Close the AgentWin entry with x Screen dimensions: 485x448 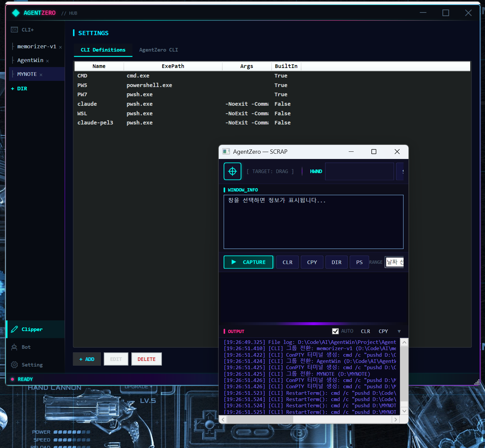[x=48, y=61]
